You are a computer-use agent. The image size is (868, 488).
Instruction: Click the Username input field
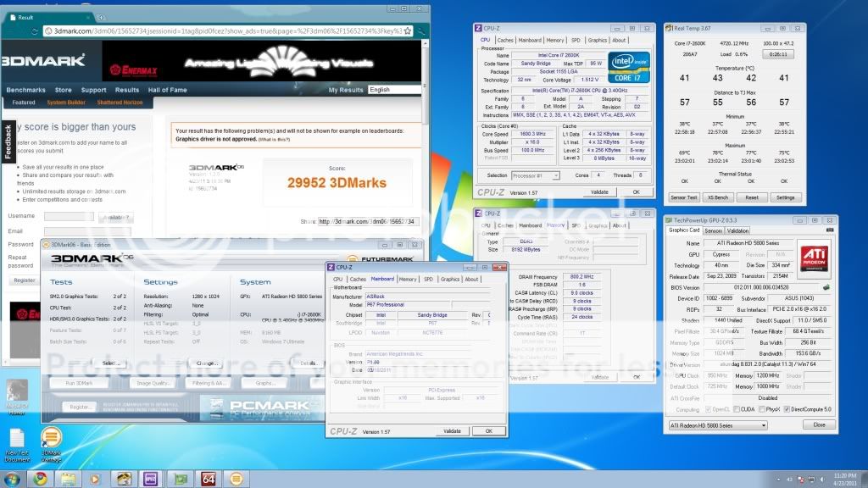(x=70, y=217)
